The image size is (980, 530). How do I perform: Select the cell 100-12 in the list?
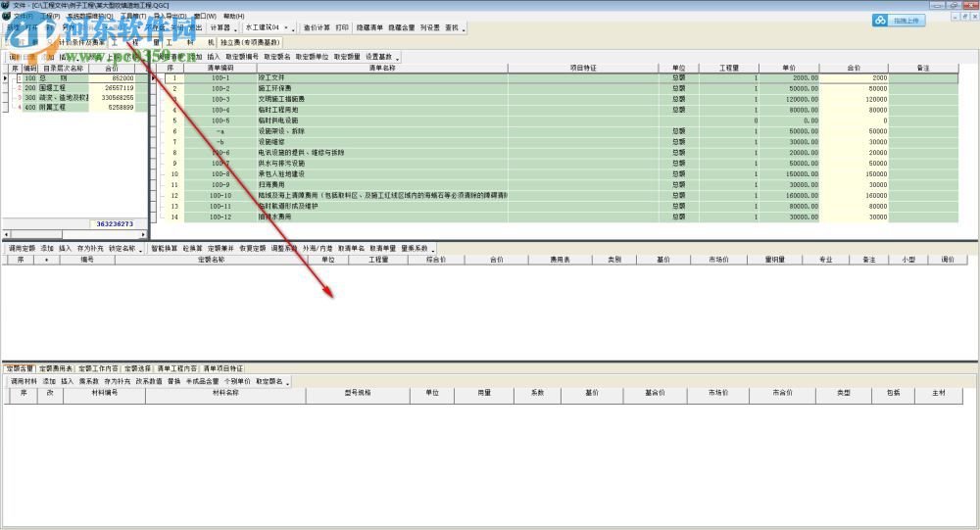pyautogui.click(x=220, y=217)
